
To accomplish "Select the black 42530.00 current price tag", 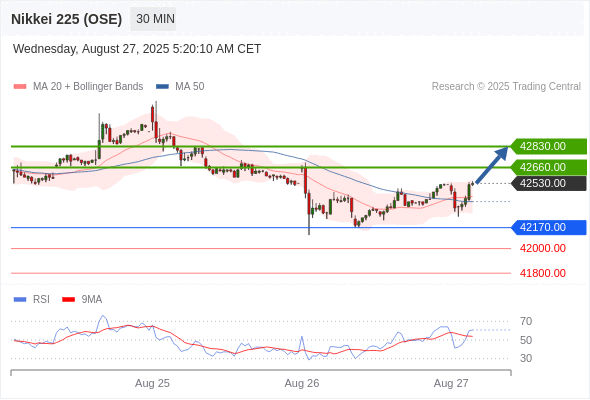I will pyautogui.click(x=549, y=183).
